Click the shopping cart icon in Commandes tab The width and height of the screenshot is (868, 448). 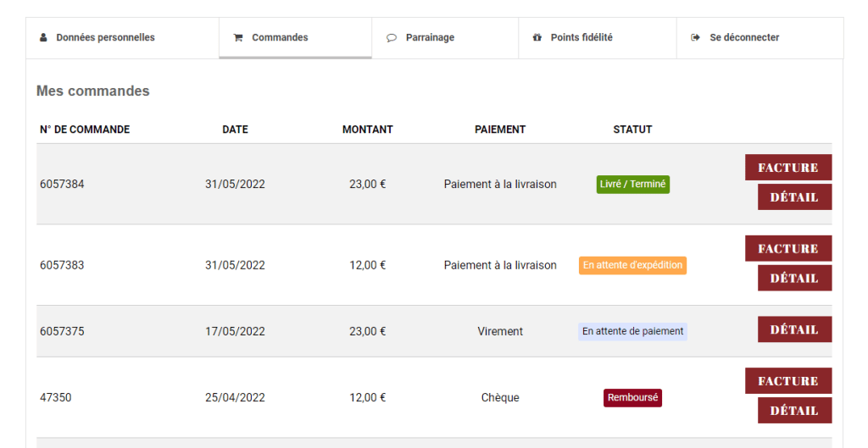coord(238,37)
